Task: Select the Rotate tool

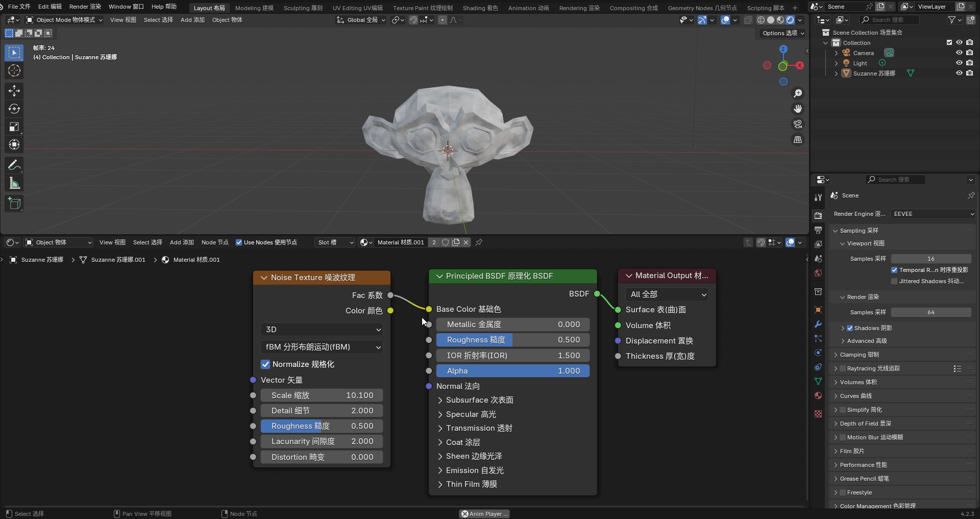Action: click(14, 109)
